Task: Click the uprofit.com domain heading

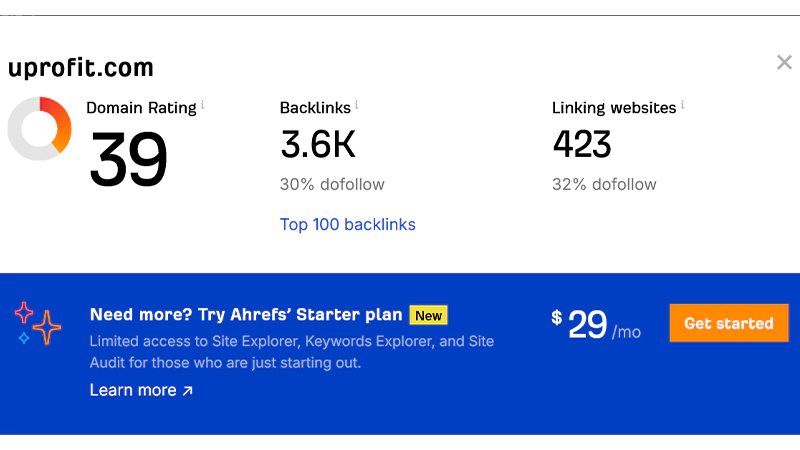Action: pos(81,68)
